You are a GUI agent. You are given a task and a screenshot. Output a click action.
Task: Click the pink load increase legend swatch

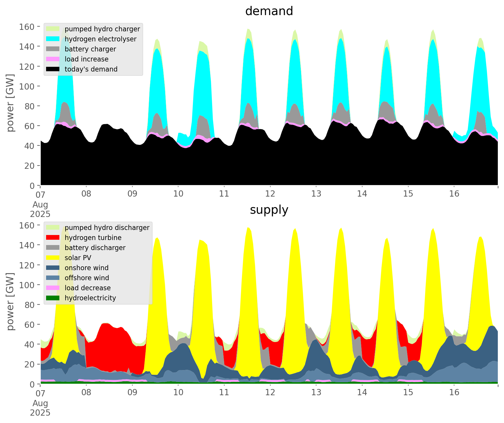coord(53,59)
